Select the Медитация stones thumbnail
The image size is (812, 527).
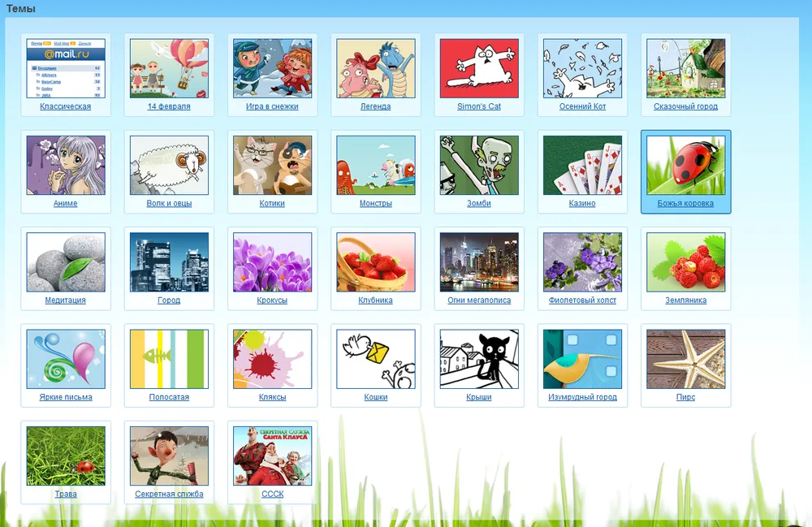(x=66, y=262)
